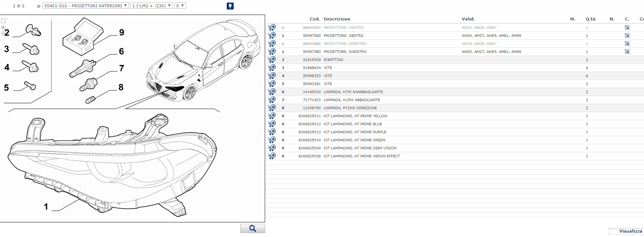Add part 50547569 PROIETTORE DESTRO to cart
Viewport: 644px width, 237px height.
coord(272,35)
